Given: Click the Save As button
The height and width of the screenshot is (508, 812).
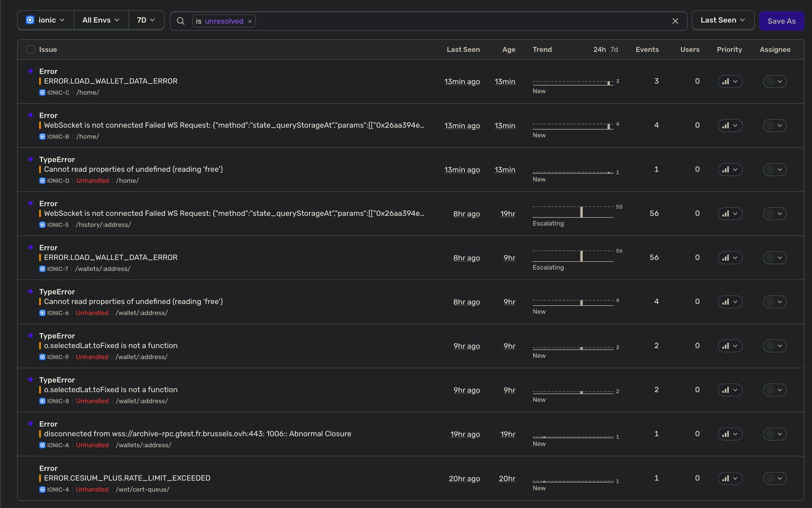Looking at the screenshot, I should pos(781,21).
